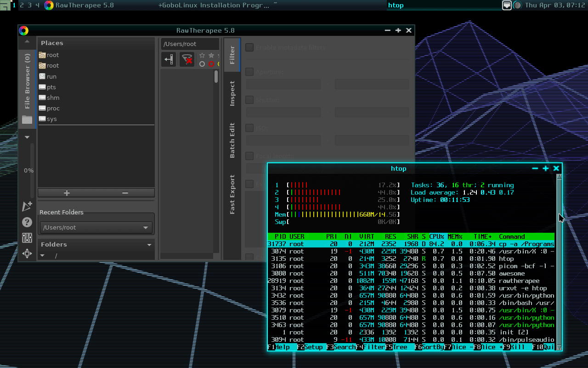Toggle the left panel visibility icon in RawTherapee
Viewport: 588px width, 368px height.
[169, 59]
